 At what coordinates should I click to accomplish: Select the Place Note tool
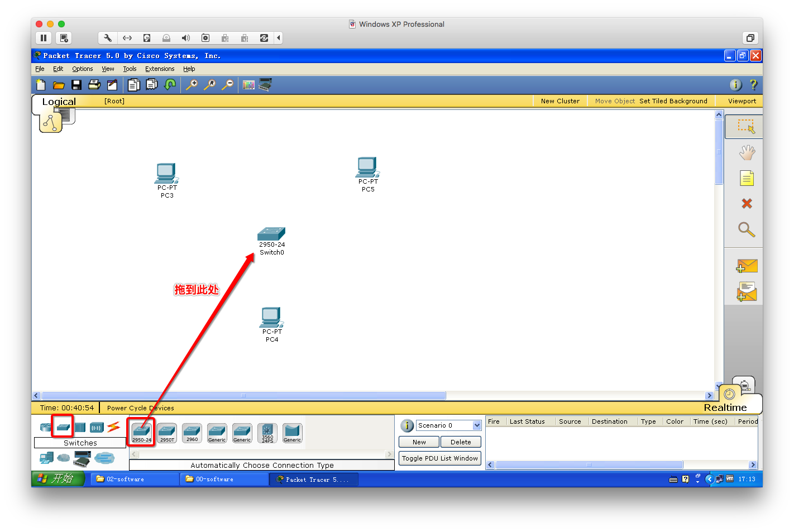(x=747, y=178)
